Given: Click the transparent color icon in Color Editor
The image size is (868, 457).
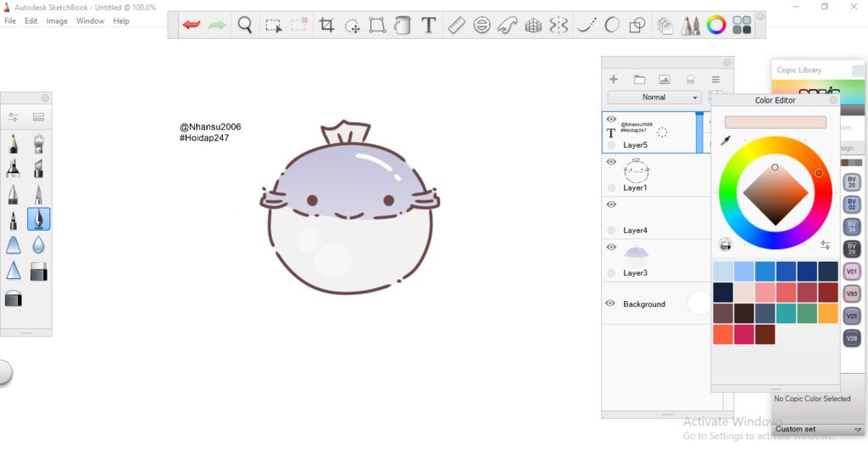Looking at the screenshot, I should (x=726, y=244).
